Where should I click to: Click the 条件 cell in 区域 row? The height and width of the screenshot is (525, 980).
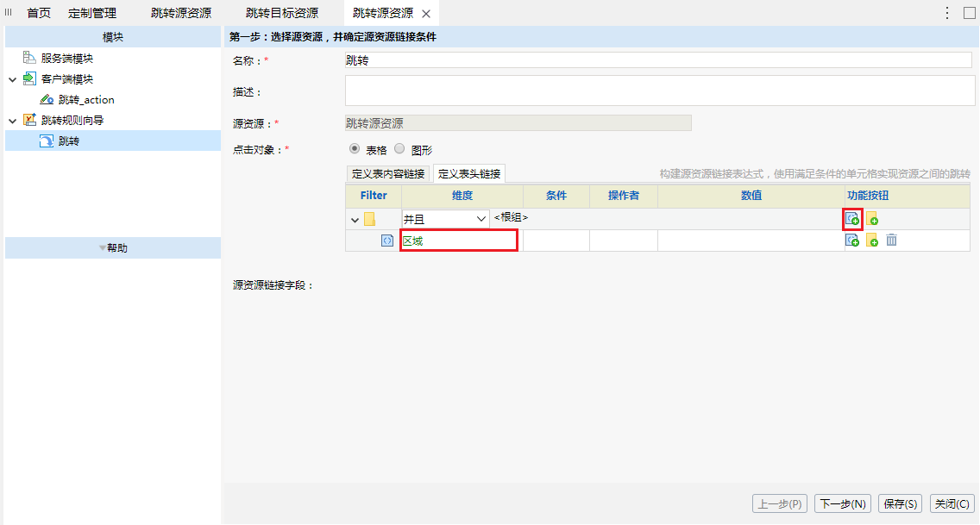click(x=556, y=241)
